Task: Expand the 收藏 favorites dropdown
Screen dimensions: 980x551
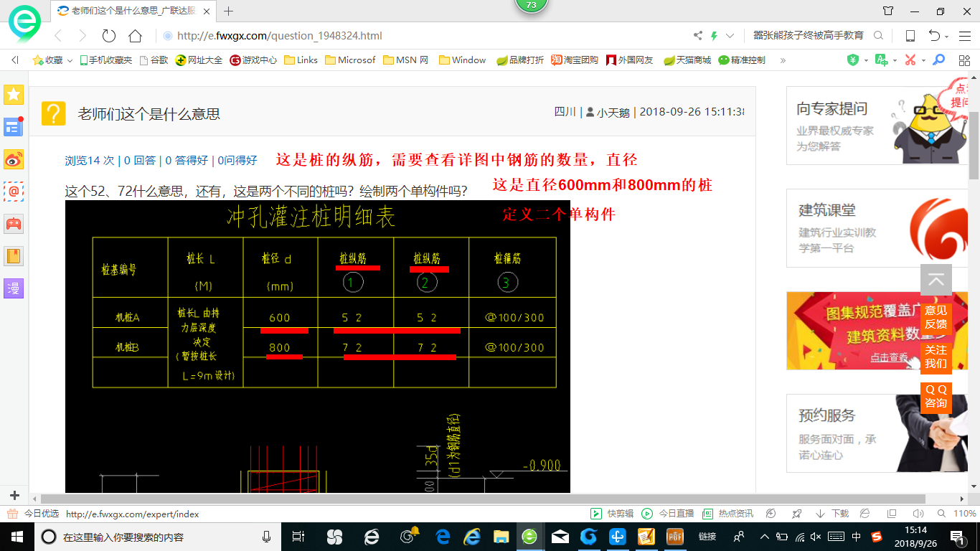Action: (x=70, y=61)
